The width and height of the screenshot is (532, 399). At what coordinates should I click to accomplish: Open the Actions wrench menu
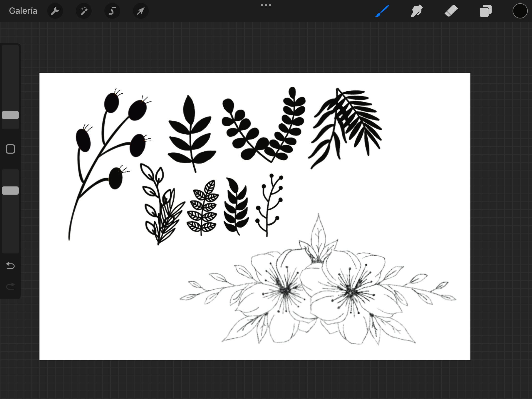(x=55, y=11)
